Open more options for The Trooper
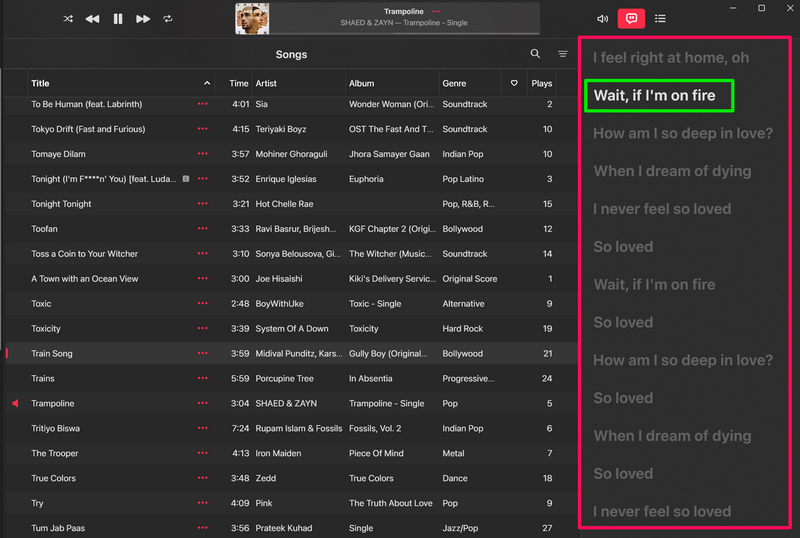 [x=203, y=453]
